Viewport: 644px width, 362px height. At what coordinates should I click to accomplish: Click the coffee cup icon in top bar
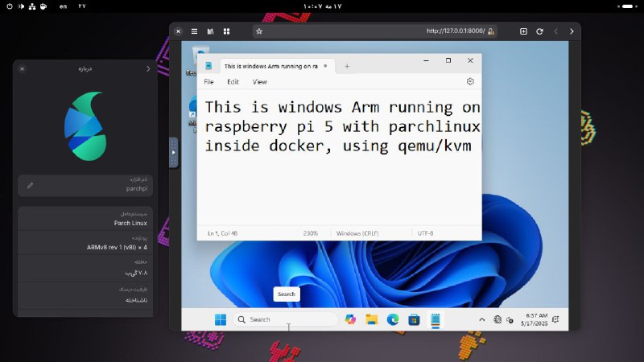click(43, 6)
